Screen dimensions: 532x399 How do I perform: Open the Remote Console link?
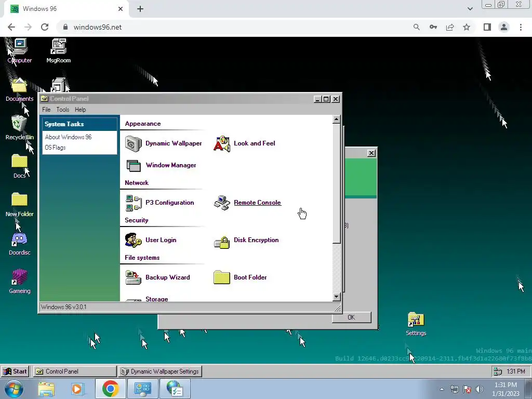(258, 203)
